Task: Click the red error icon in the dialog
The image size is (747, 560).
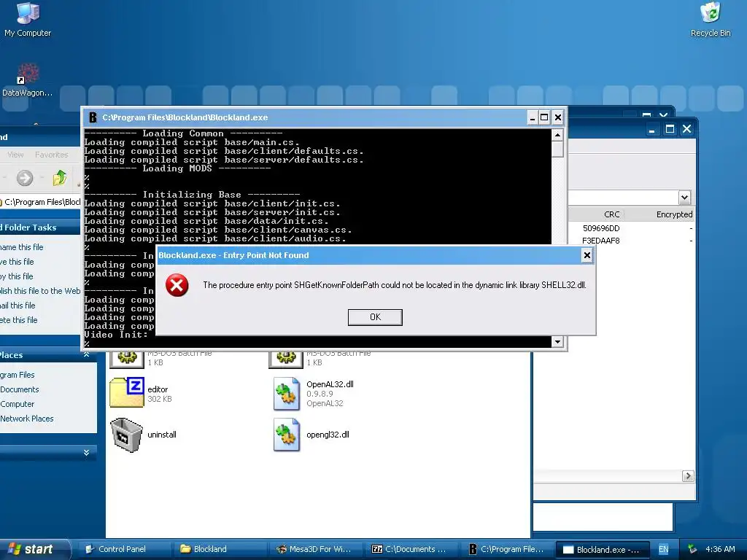Action: point(177,285)
